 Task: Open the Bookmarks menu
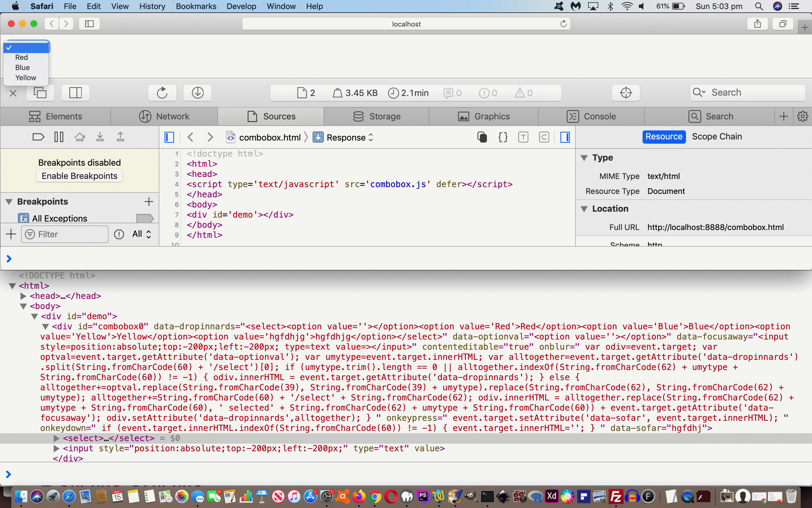click(196, 6)
